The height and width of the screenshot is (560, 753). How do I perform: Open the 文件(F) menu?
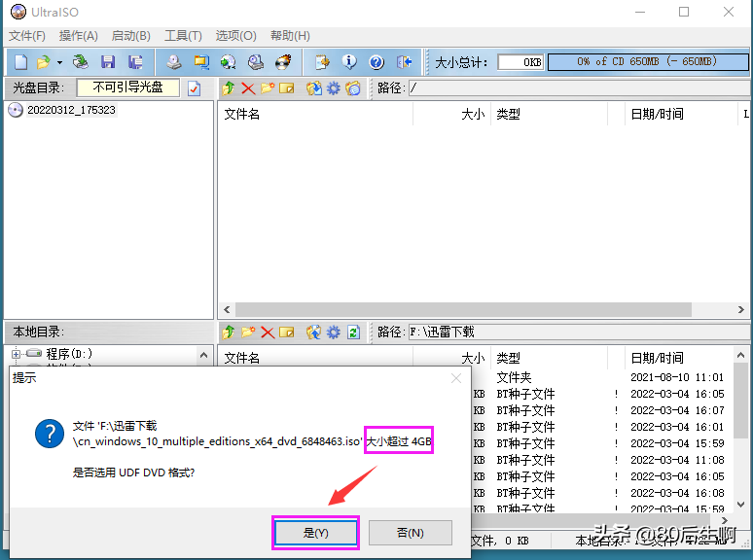click(x=27, y=36)
